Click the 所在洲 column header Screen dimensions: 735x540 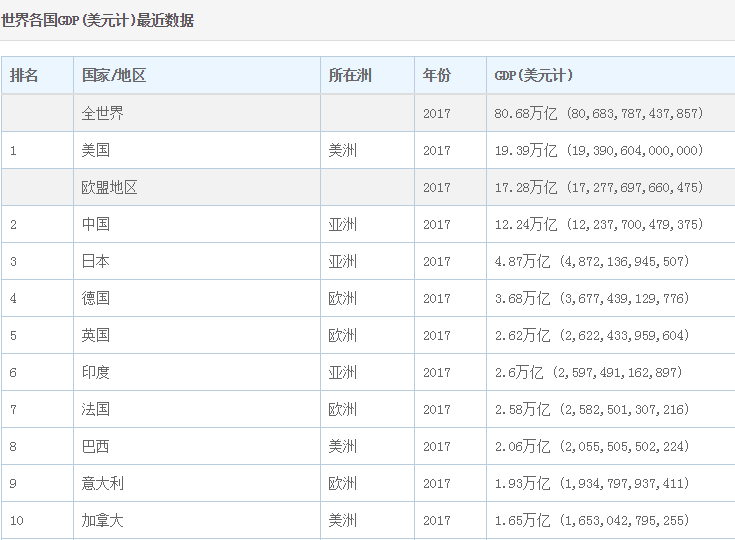pyautogui.click(x=350, y=75)
